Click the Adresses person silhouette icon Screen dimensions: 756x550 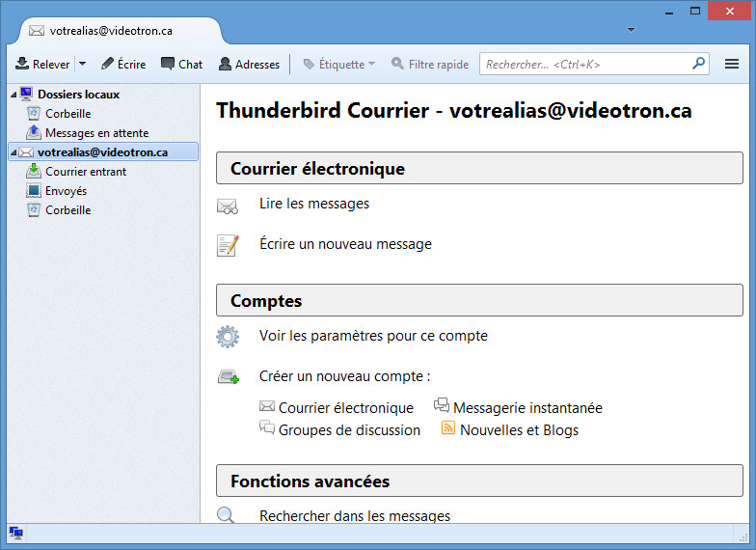(x=225, y=64)
